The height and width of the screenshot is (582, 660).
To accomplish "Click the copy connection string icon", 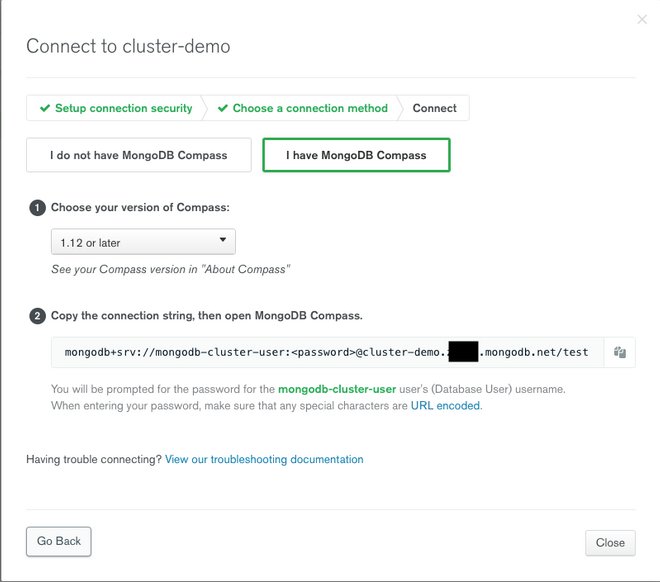I will tap(620, 352).
